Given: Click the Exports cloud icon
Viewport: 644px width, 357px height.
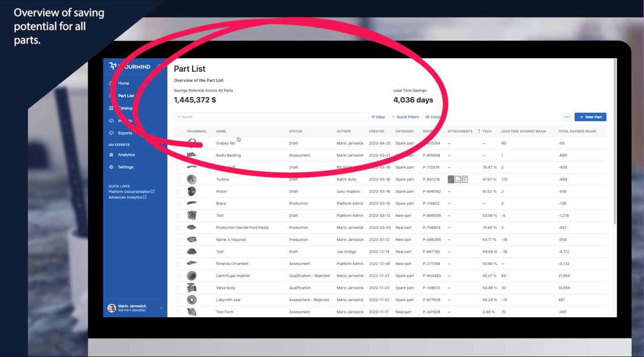Looking at the screenshot, I should [111, 133].
